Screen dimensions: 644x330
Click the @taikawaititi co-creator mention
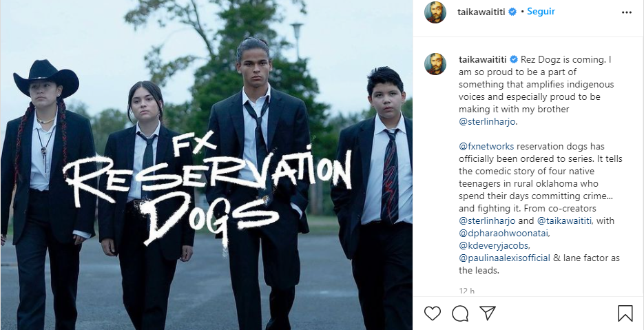tap(564, 220)
